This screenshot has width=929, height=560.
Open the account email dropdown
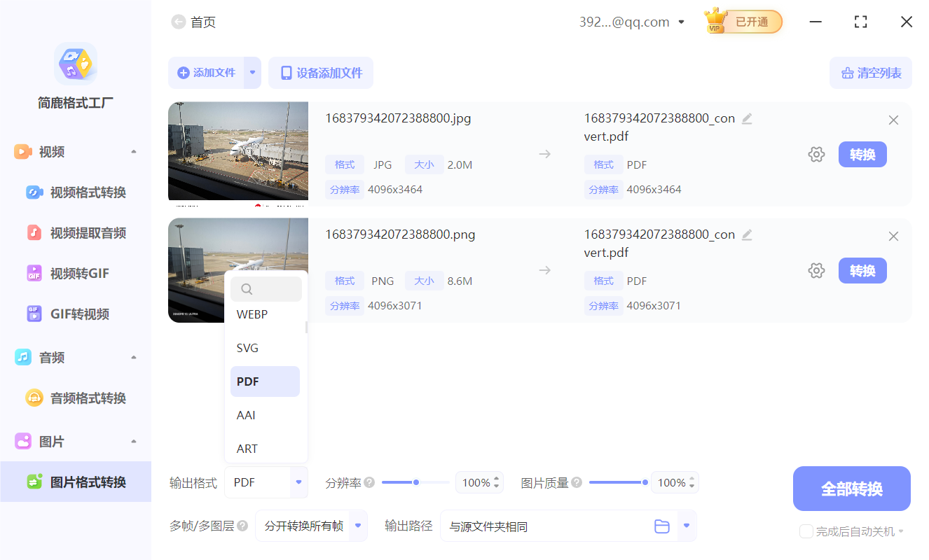(x=681, y=22)
